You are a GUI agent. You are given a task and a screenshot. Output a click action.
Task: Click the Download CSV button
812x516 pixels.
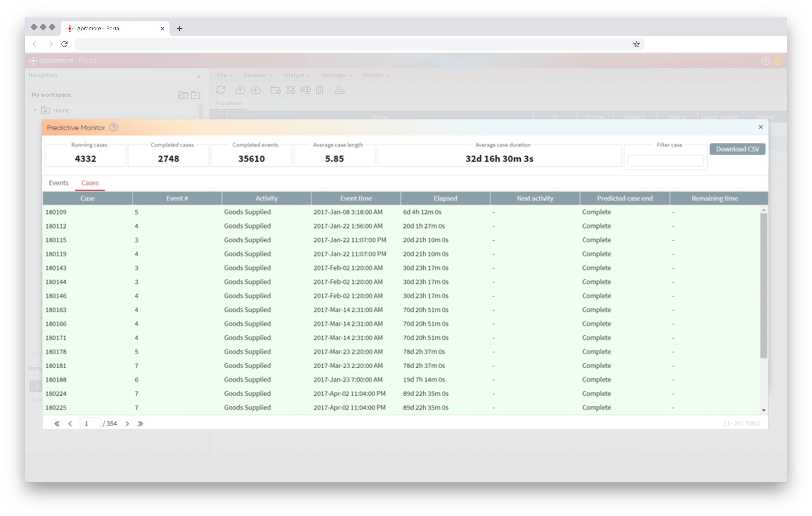[x=737, y=149]
